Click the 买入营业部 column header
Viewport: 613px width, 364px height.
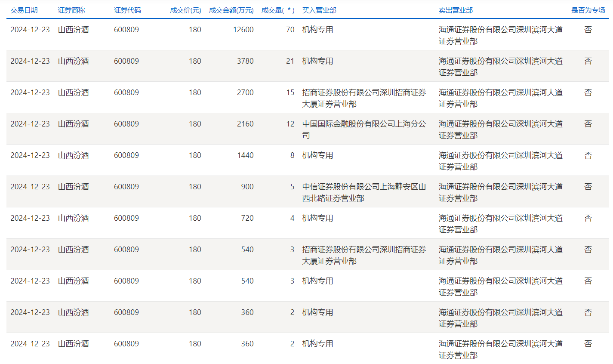click(319, 10)
